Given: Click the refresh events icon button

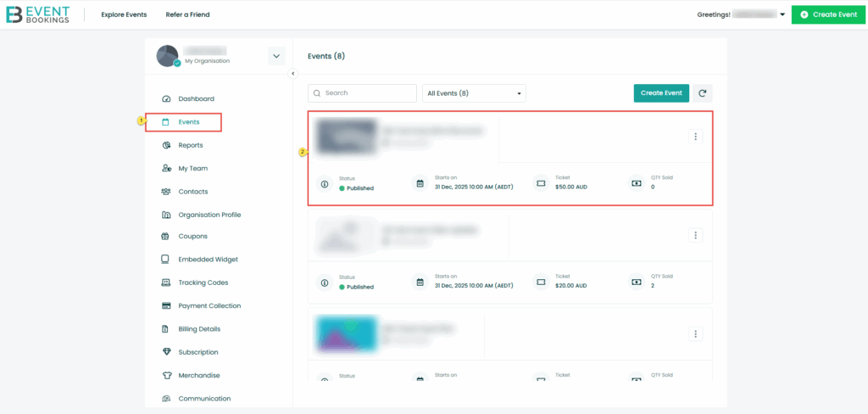Looking at the screenshot, I should click(x=702, y=93).
